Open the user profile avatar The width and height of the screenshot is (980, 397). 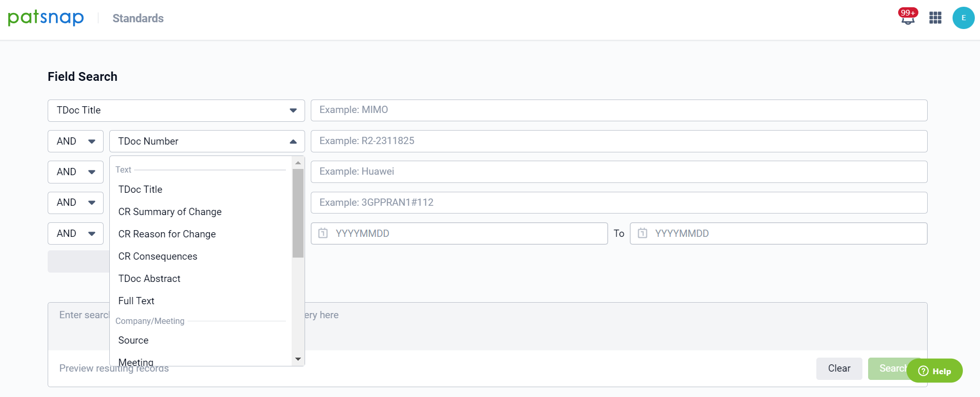(x=963, y=18)
